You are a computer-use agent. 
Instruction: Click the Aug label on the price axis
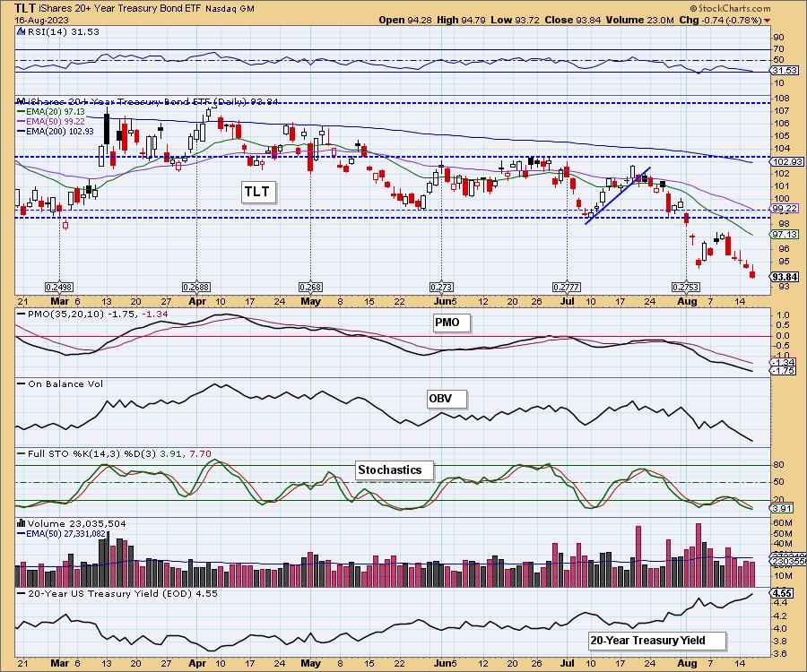(687, 302)
